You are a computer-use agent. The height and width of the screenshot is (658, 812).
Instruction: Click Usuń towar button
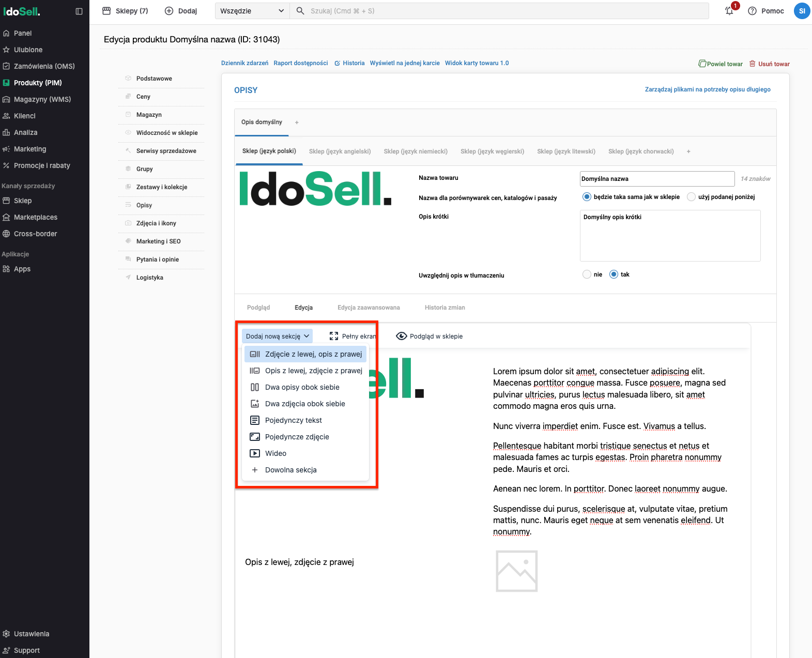click(x=770, y=64)
